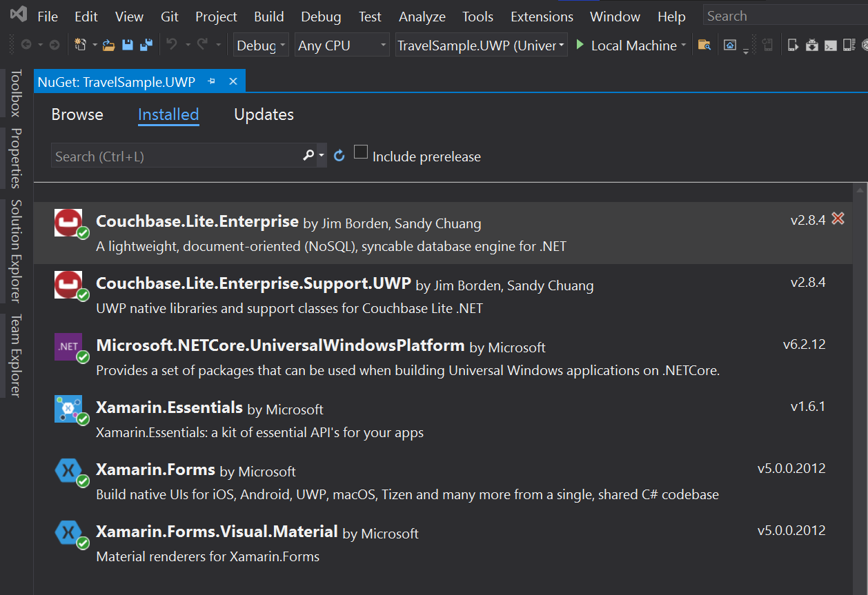This screenshot has width=868, height=595.
Task: Pin the NuGet TravelSample.UWP tab
Action: pos(212,81)
